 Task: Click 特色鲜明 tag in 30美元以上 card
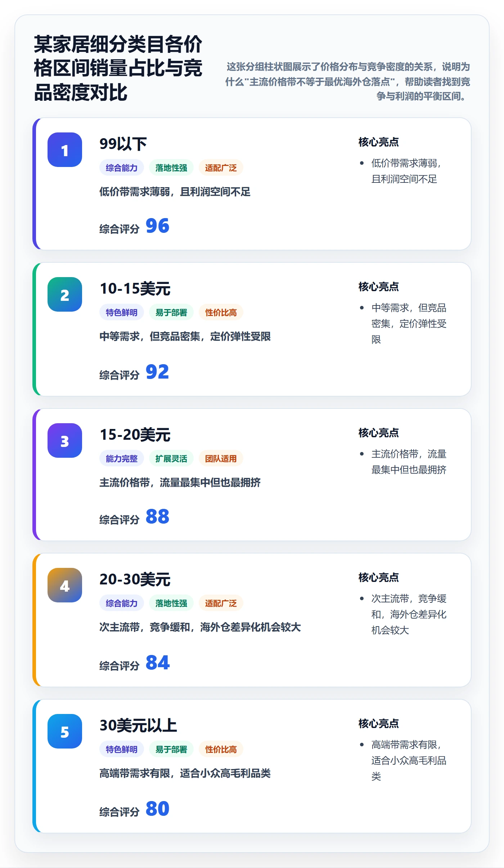(122, 749)
